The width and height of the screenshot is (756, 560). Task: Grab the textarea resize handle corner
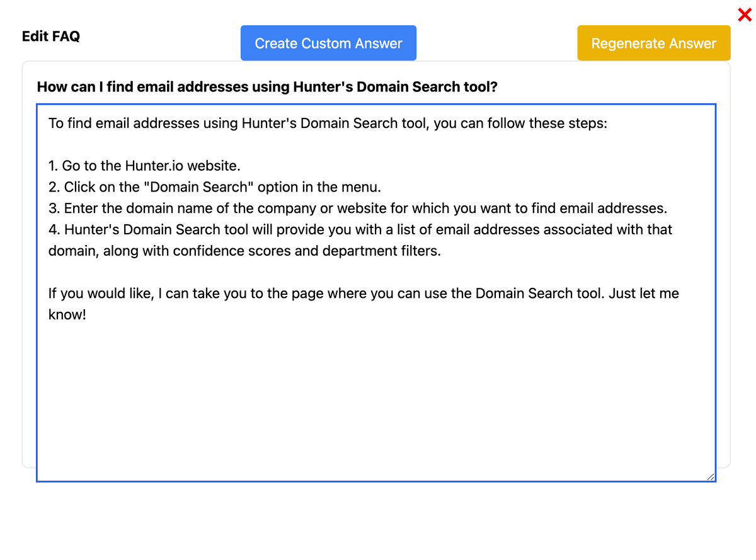coord(711,477)
